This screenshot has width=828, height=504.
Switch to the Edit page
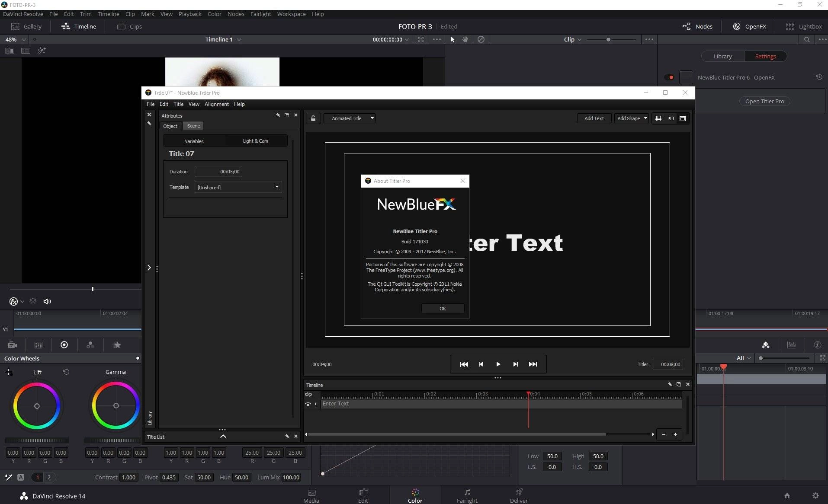[363, 495]
